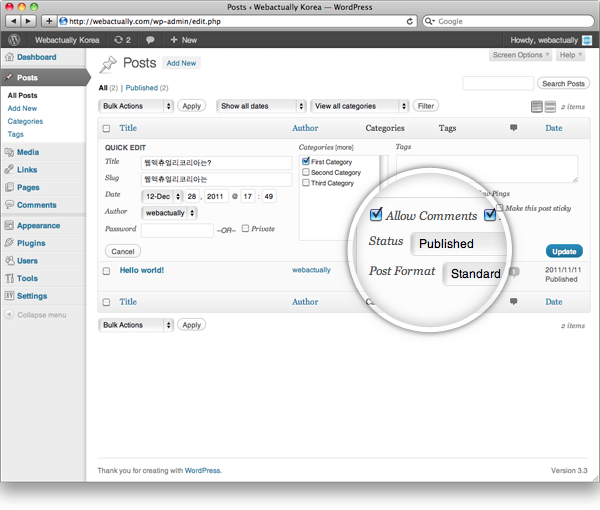Click the Appearance icon in sidebar
The image size is (600, 510).
click(x=9, y=225)
